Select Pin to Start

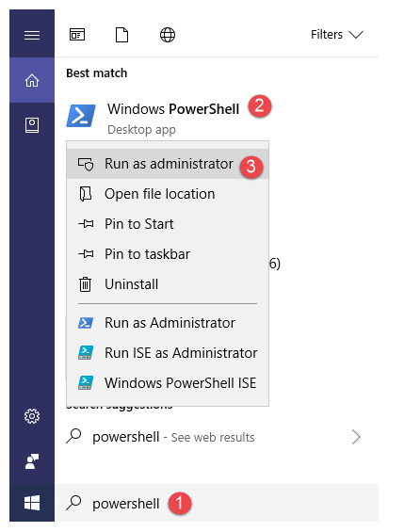pyautogui.click(x=168, y=224)
